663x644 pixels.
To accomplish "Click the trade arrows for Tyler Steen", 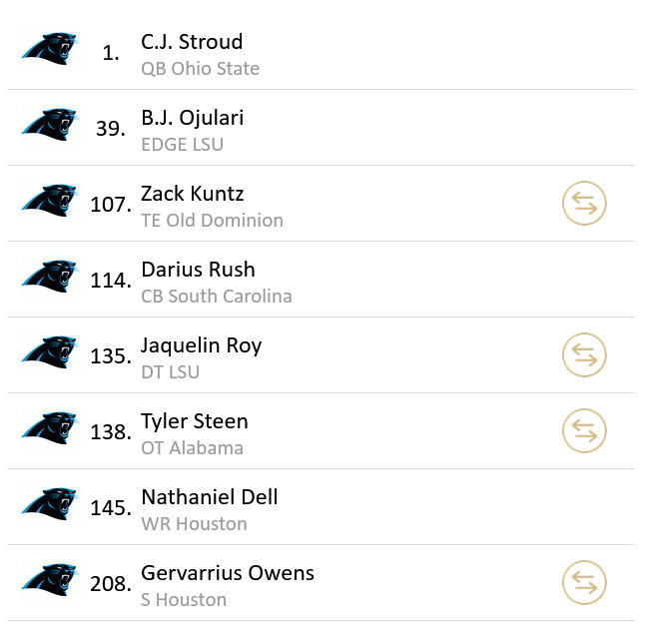I will (x=585, y=431).
